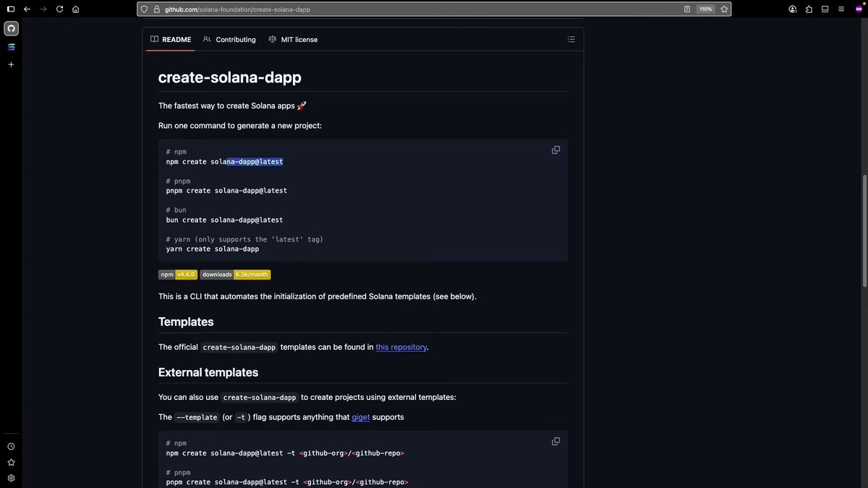Click the External templates heading
Viewport: 868px width, 488px height.
point(208,372)
